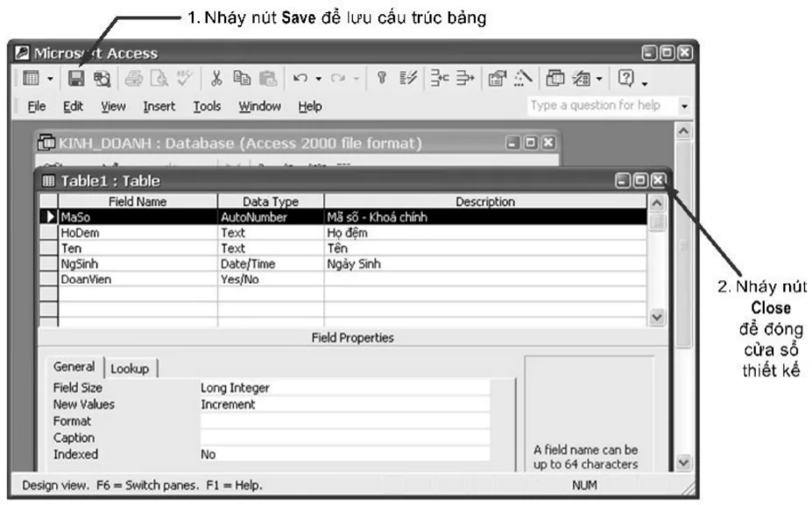The width and height of the screenshot is (812, 505).
Task: Switch to the General properties tab
Action: tap(74, 367)
